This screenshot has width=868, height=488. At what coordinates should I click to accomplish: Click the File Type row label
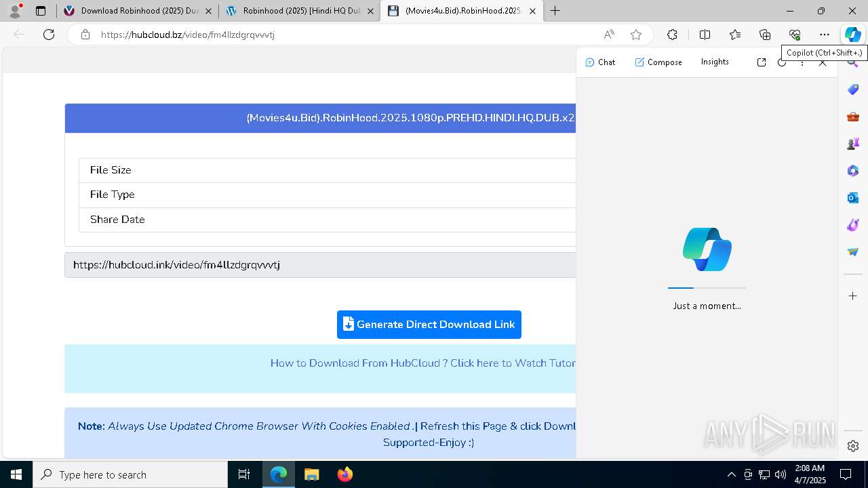click(113, 195)
